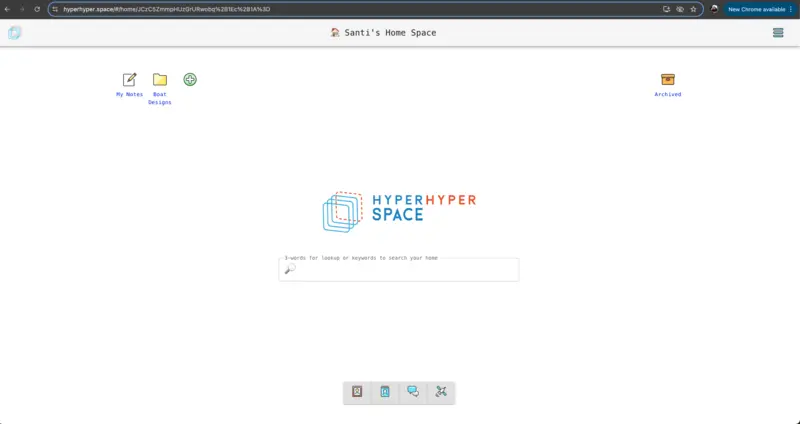Click the browser reload button
The width and height of the screenshot is (800, 424).
[x=37, y=9]
